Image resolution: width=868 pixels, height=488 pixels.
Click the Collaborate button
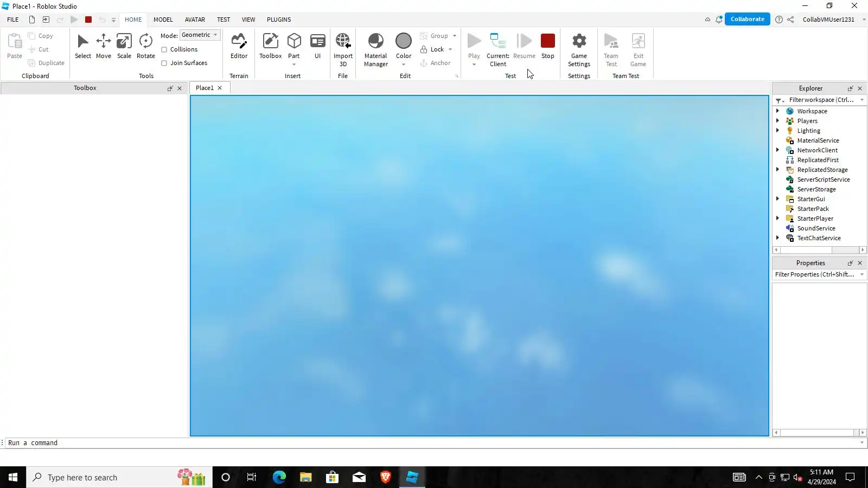pos(747,19)
